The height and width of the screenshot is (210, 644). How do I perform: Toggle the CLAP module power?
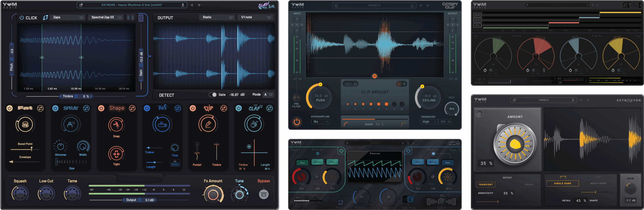(x=239, y=108)
